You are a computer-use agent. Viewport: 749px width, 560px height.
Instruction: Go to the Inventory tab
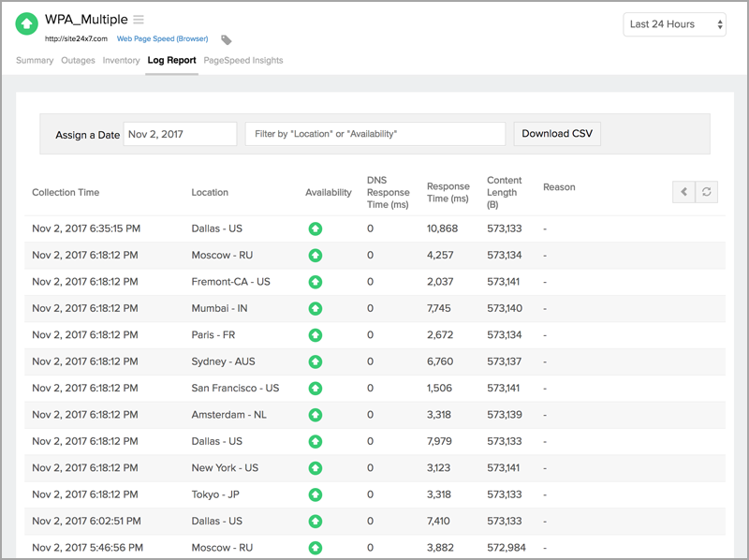pyautogui.click(x=121, y=61)
